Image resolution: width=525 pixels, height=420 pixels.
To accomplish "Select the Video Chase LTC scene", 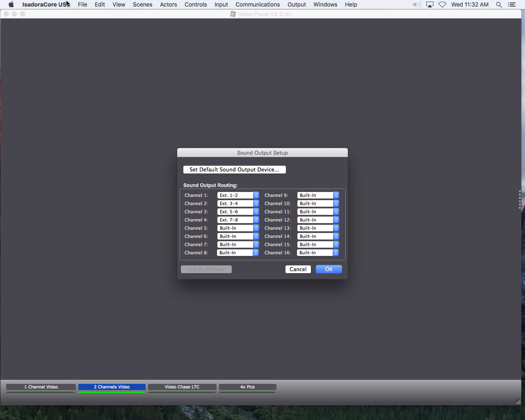I will pyautogui.click(x=182, y=387).
